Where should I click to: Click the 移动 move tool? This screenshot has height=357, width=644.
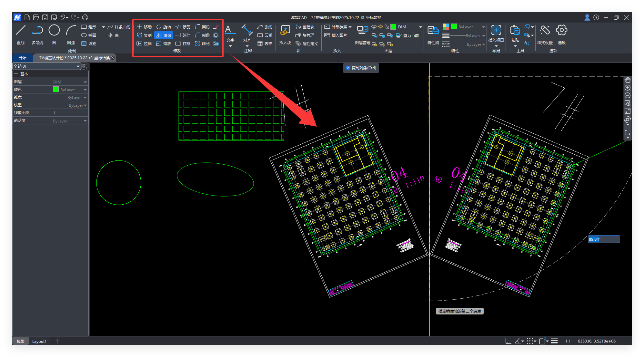(x=144, y=27)
